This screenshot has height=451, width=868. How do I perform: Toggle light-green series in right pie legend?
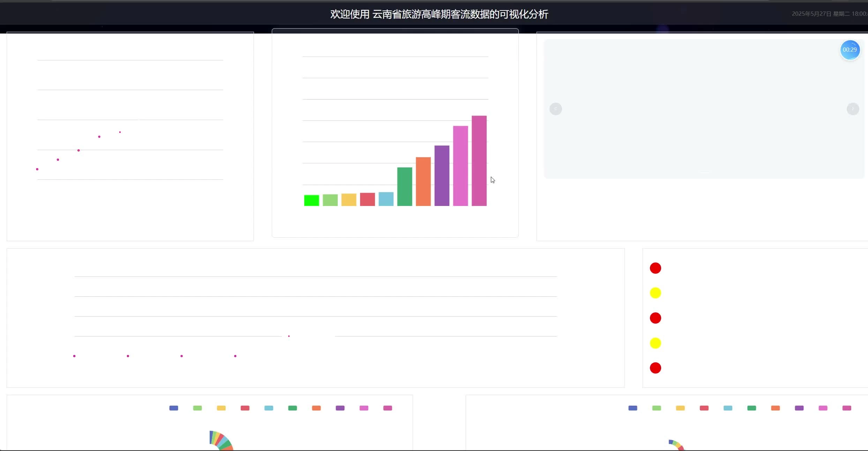coord(656,408)
